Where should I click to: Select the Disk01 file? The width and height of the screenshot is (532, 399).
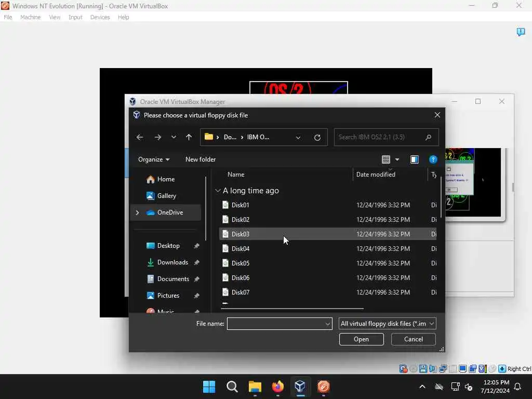click(328, 205)
